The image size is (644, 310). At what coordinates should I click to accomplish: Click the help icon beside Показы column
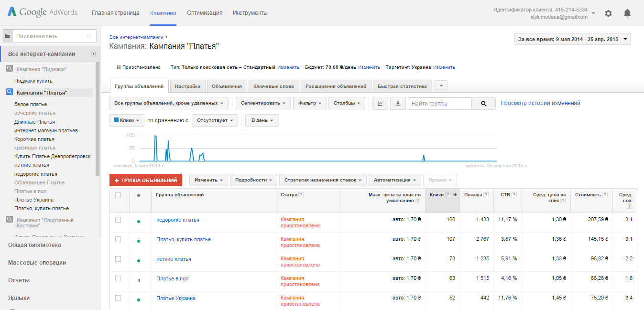point(486,195)
